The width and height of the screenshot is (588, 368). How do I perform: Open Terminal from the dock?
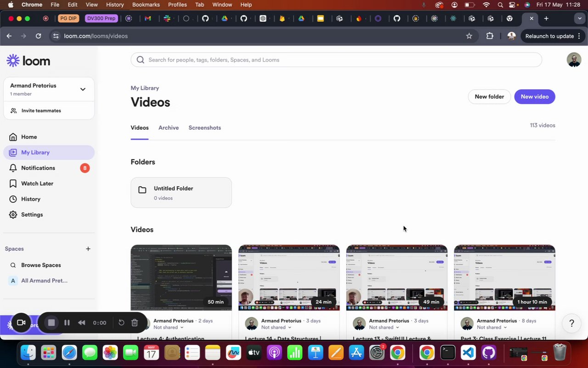(447, 353)
